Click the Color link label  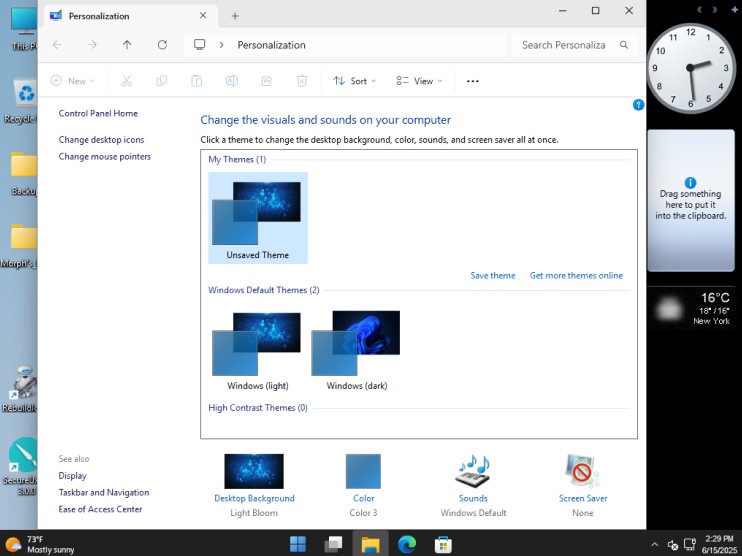point(363,498)
